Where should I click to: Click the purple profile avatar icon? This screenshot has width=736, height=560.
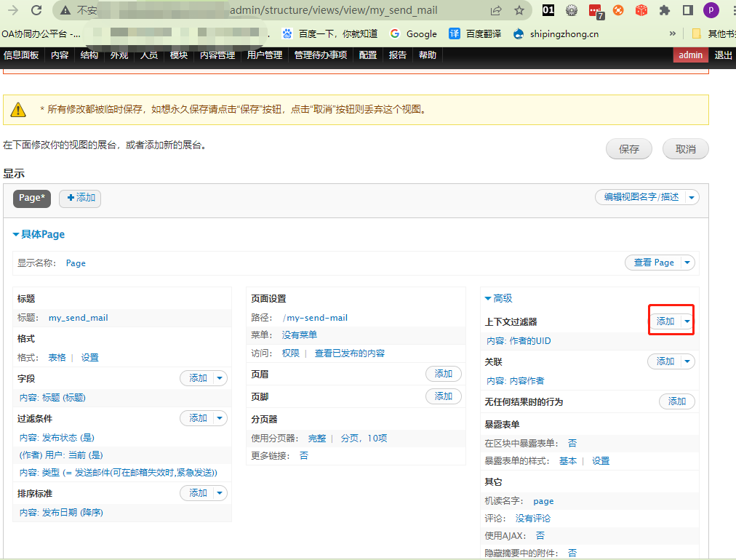(x=711, y=11)
